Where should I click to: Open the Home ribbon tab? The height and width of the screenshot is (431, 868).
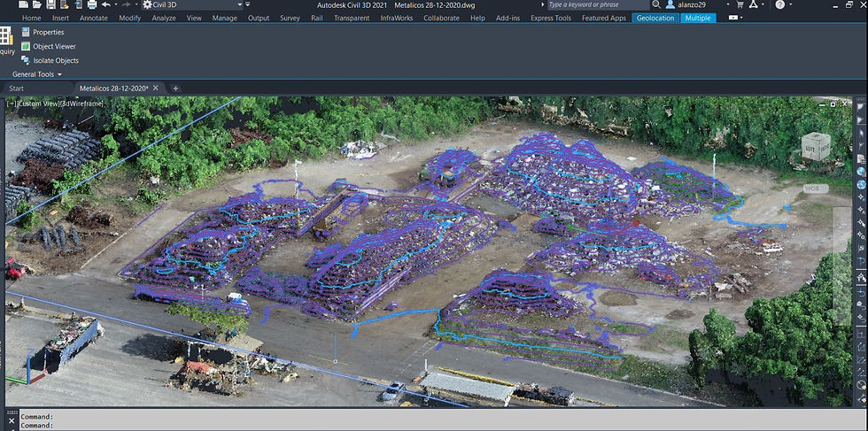(32, 18)
